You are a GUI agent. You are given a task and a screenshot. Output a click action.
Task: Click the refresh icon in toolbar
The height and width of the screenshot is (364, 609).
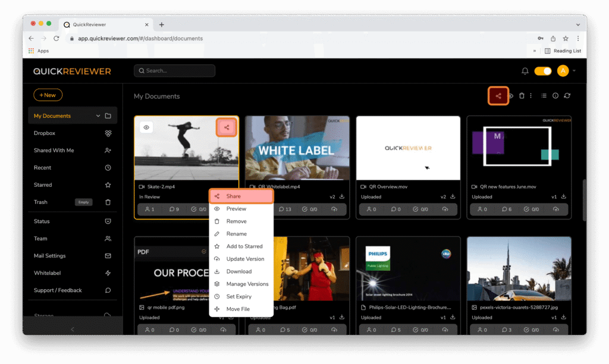point(567,96)
